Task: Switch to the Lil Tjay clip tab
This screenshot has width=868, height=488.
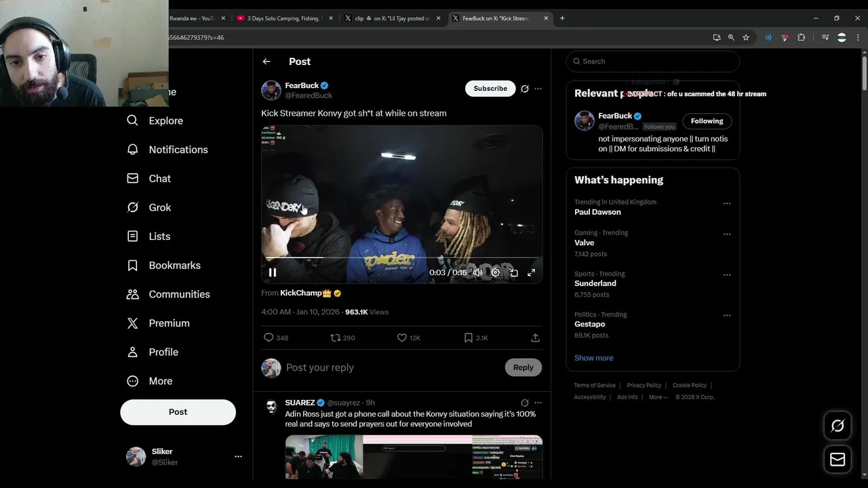Action: [x=393, y=18]
